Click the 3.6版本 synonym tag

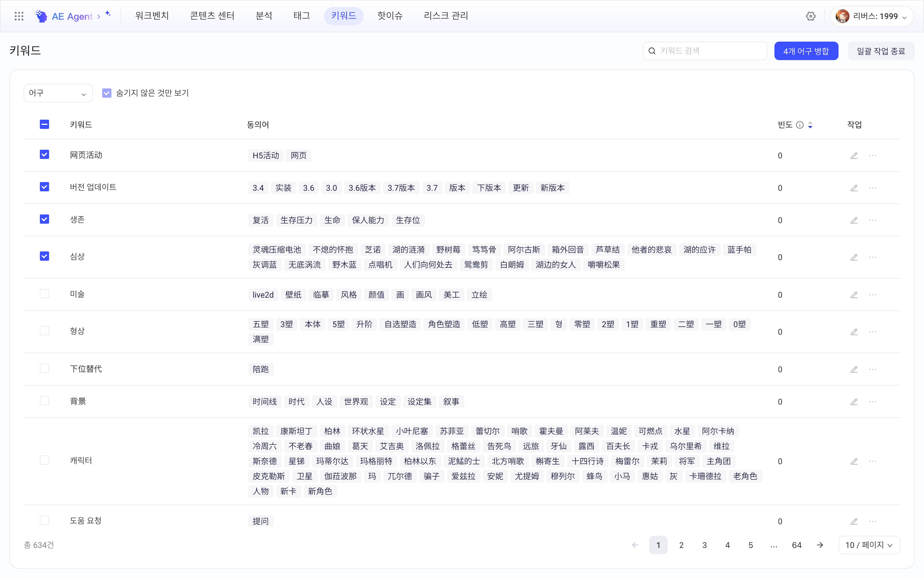point(362,188)
